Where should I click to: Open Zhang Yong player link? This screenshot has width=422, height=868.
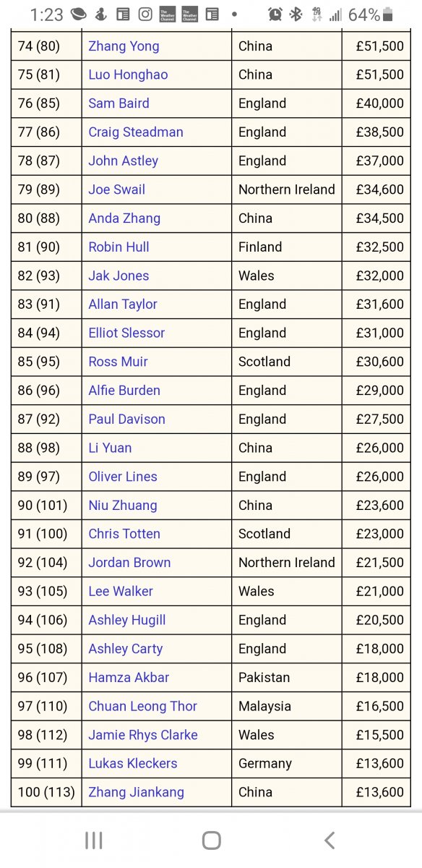pos(124,46)
